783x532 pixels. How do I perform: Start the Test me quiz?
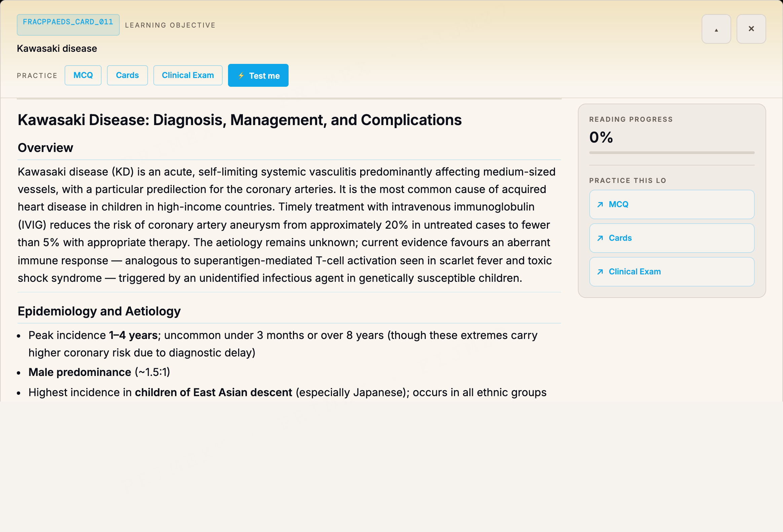(x=258, y=75)
